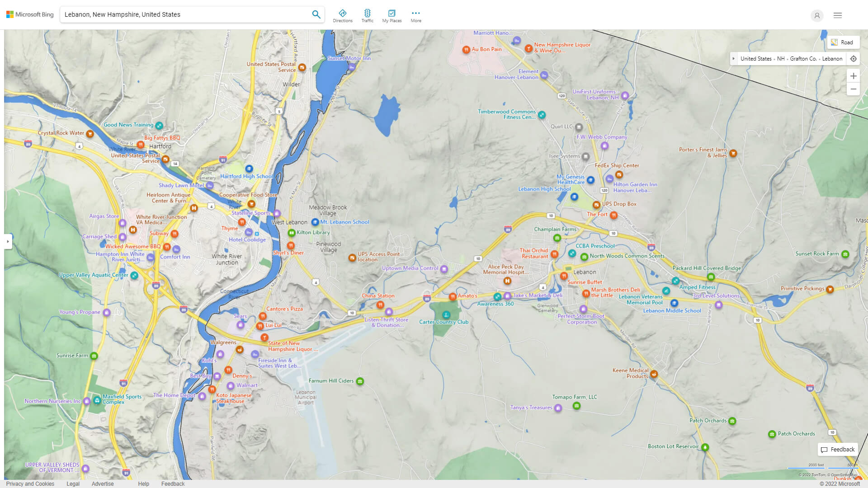Screen dimensions: 868x488
Task: Open My Places
Action: click(392, 16)
